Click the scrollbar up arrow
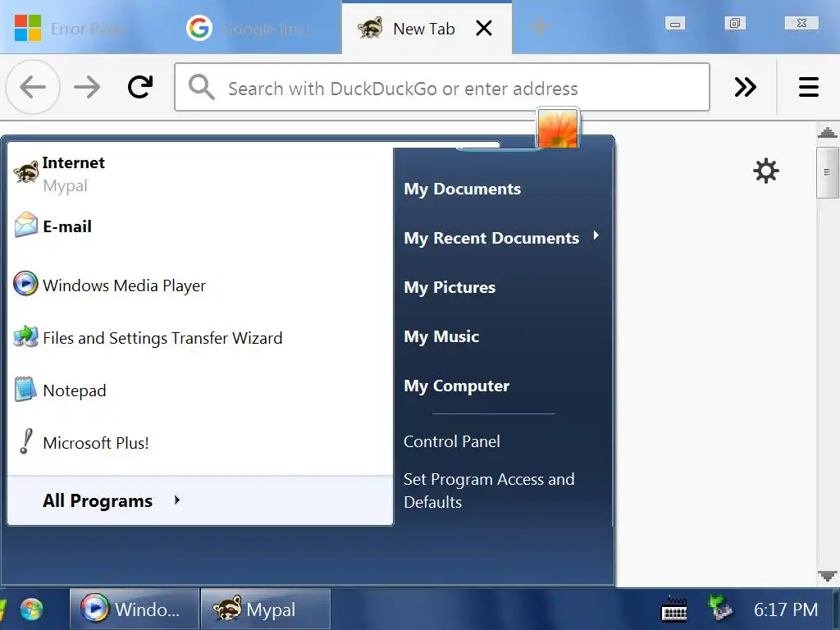This screenshot has width=840, height=630. (x=827, y=133)
